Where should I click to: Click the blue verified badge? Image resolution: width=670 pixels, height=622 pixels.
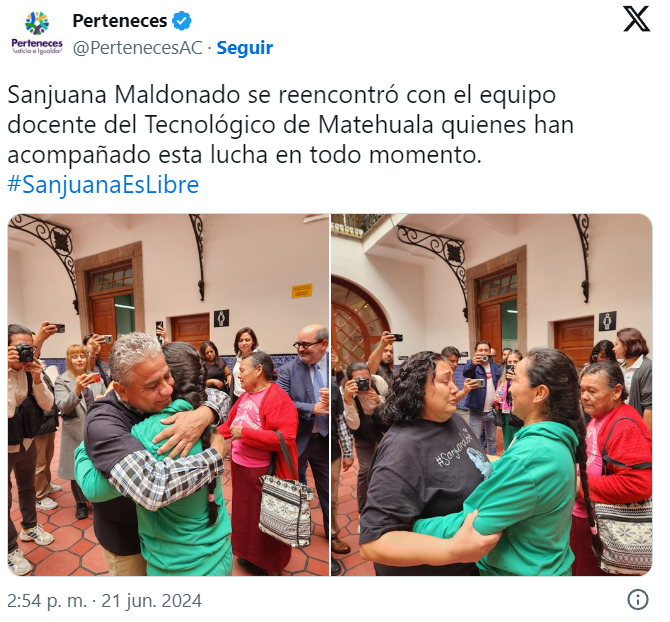[182, 21]
